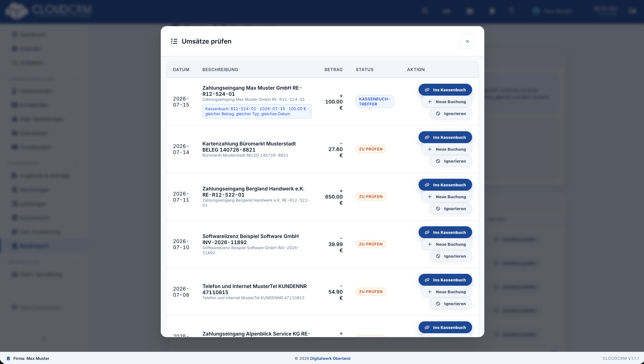
Task: Click CLOUDCRM V1.1.1 version text
Action: [620, 358]
